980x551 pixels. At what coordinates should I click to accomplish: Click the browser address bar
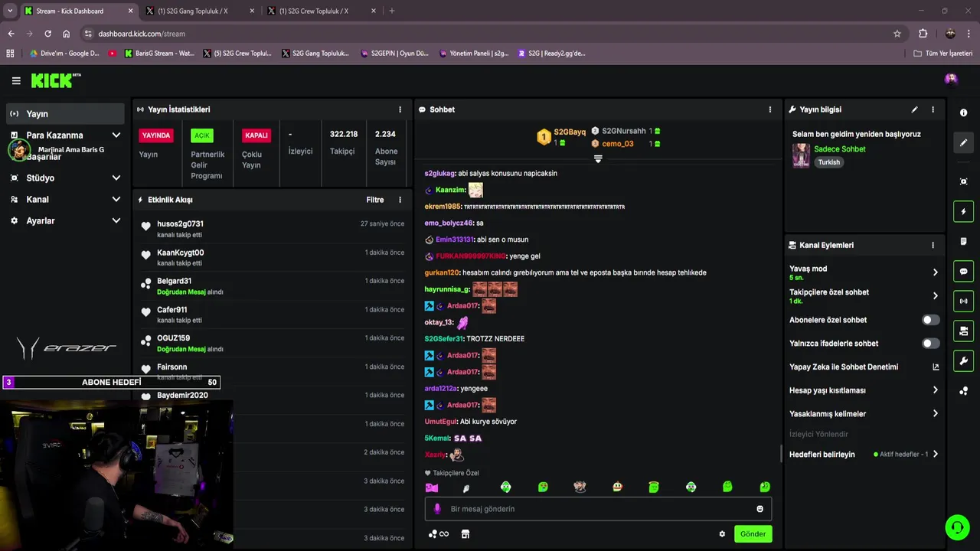click(x=490, y=34)
